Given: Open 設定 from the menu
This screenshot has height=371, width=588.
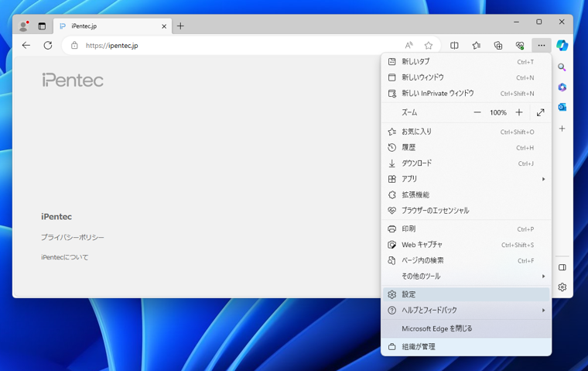Looking at the screenshot, I should pos(466,294).
